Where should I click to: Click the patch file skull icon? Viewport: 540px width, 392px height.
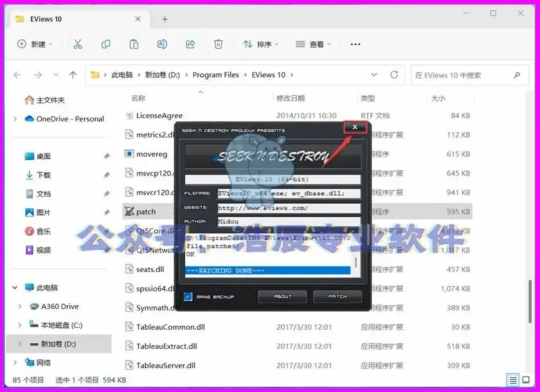pos(129,211)
